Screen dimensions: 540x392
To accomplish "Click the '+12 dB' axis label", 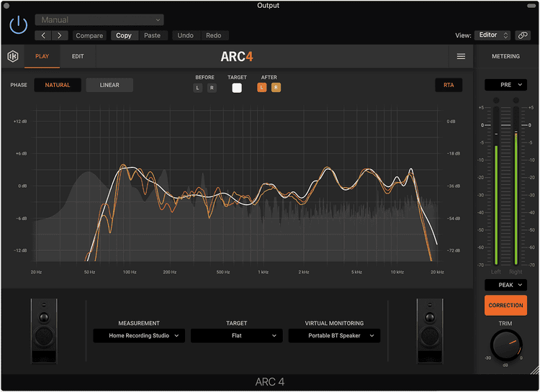I will pos(20,122).
